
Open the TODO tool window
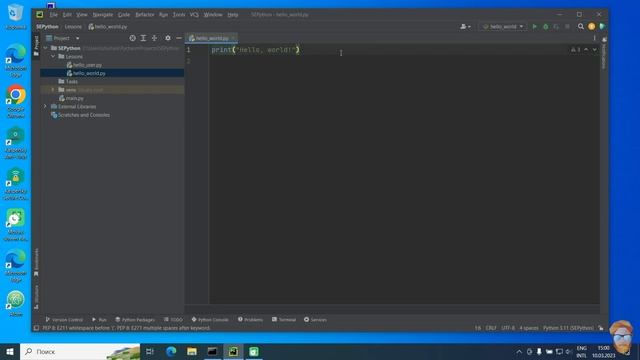coord(173,320)
